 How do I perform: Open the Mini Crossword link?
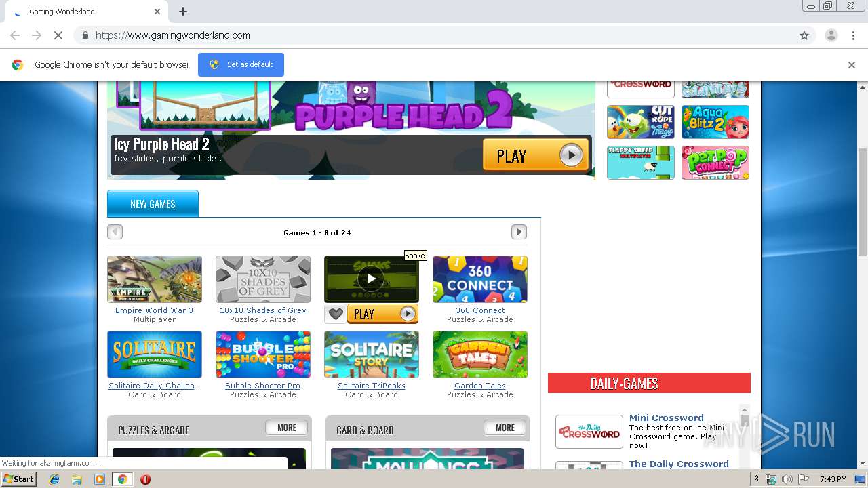click(666, 418)
